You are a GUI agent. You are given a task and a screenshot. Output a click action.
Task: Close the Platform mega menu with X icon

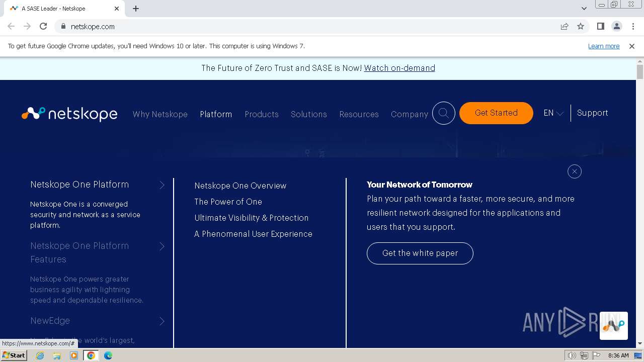[x=574, y=171]
